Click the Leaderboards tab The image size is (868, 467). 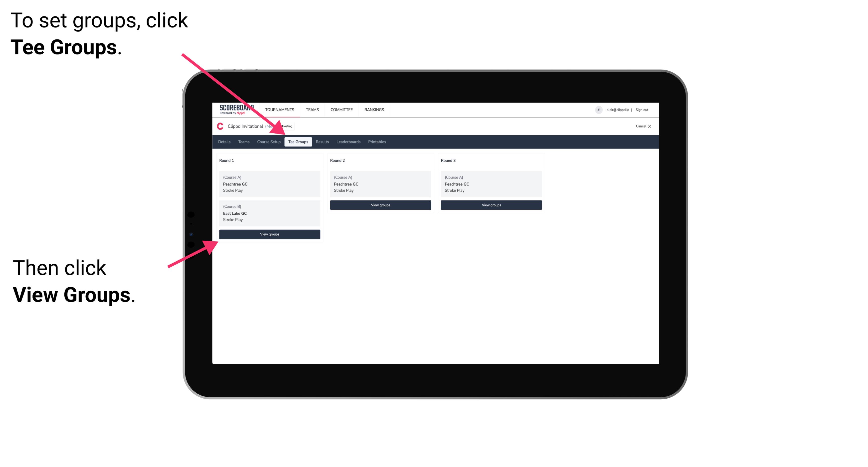point(348,142)
